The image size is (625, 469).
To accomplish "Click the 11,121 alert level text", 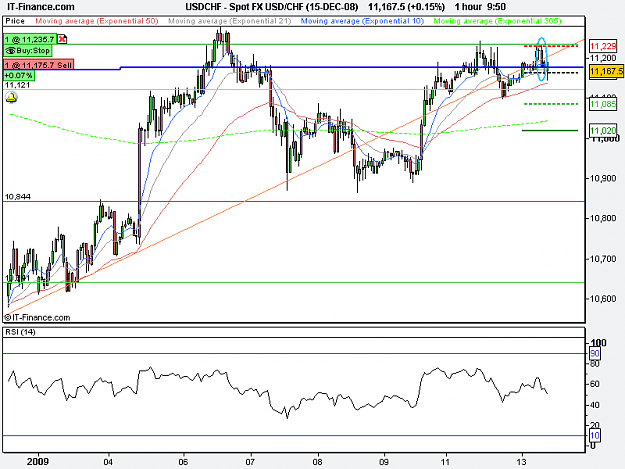I will (17, 85).
